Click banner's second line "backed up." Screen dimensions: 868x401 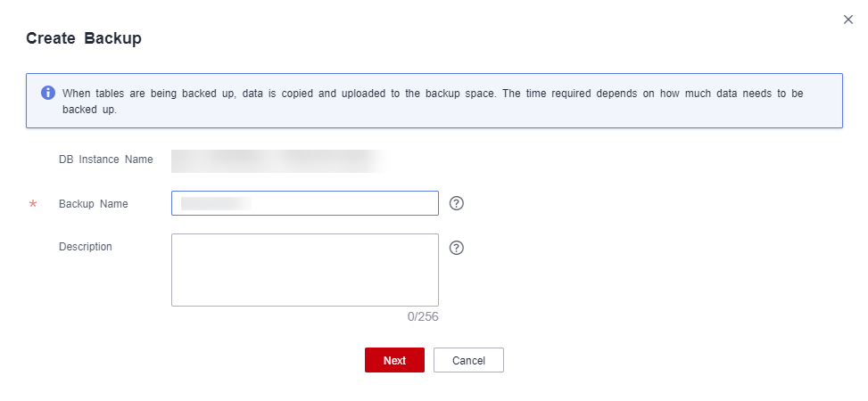[89, 110]
